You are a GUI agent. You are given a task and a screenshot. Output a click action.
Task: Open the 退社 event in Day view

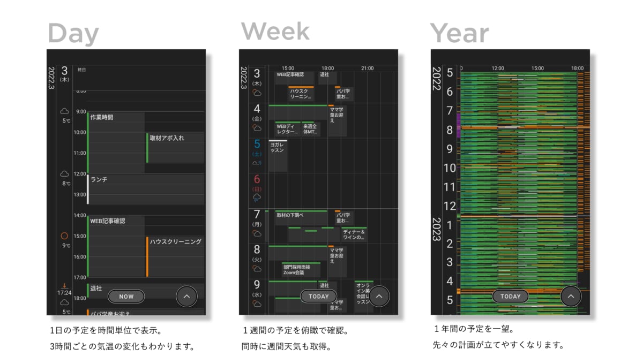point(146,291)
